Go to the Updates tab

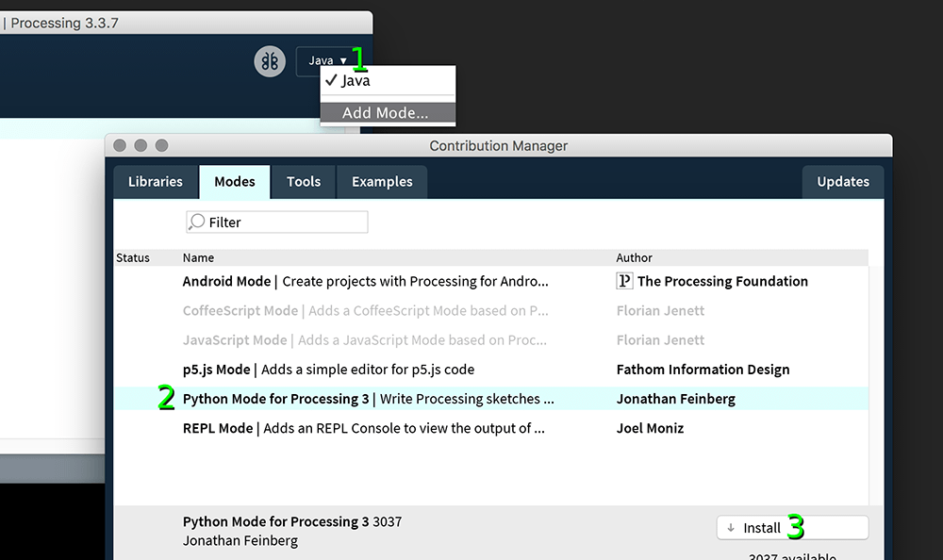click(842, 182)
